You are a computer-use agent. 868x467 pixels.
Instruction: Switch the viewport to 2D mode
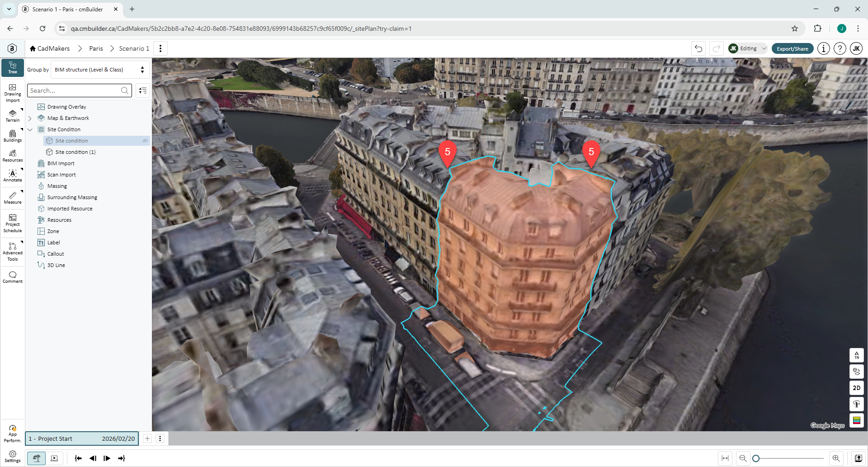tap(857, 388)
